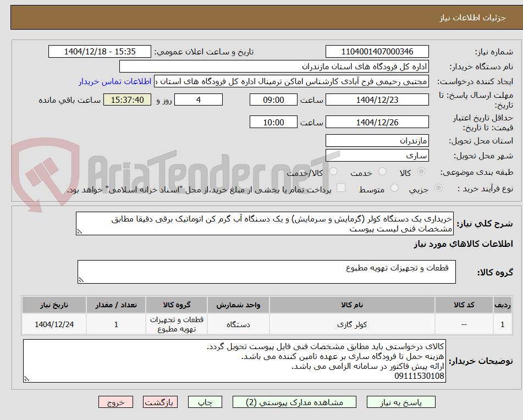This screenshot has width=523, height=420.
Task: Toggle the اسناد خزانه اسلامی payment checkbox
Action: 341,187
